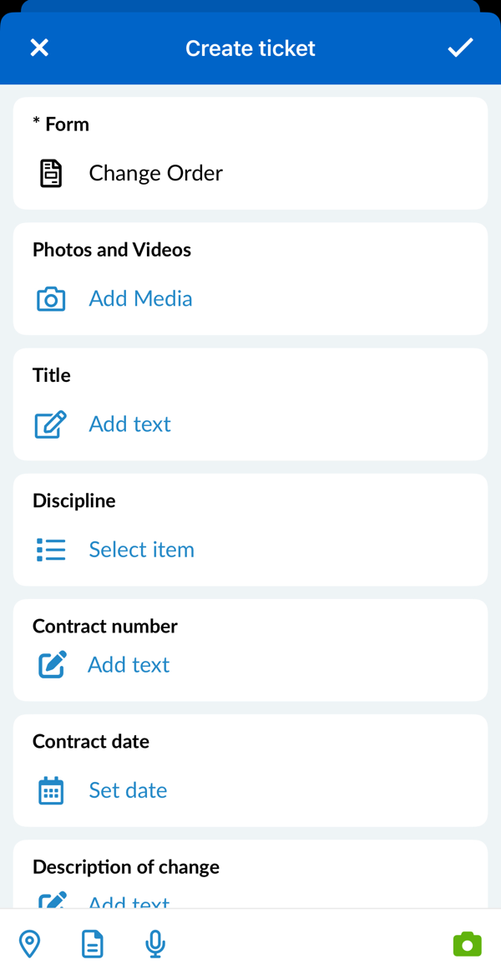Tap the document icon in bottom toolbar
Screen dimensions: 501x980
(93, 943)
